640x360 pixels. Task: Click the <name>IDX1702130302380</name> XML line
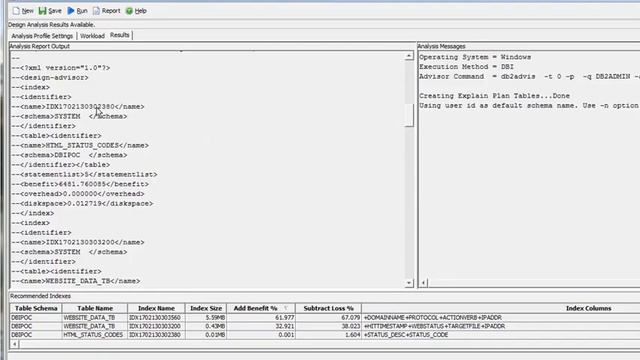pyautogui.click(x=78, y=107)
